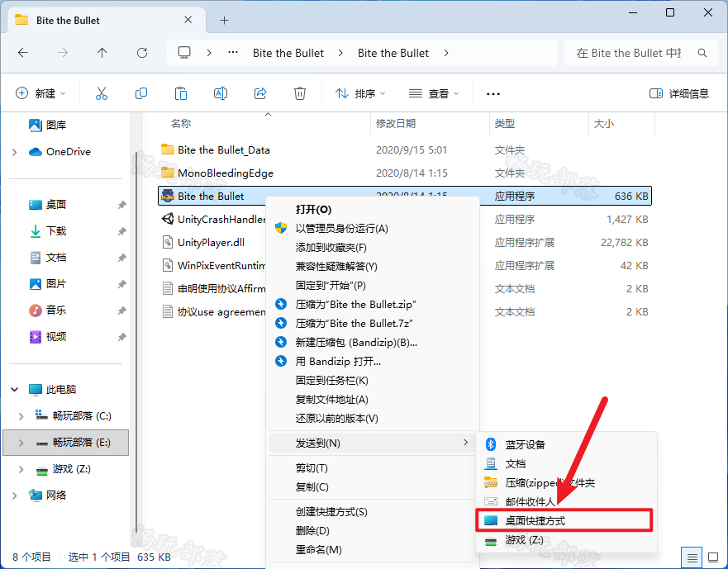Unpin 文档 using its pin icon
This screenshot has width=728, height=569.
[121, 258]
